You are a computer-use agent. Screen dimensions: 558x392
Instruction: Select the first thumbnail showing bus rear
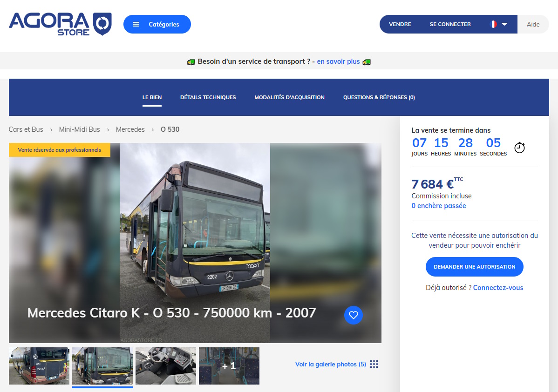pyautogui.click(x=39, y=366)
